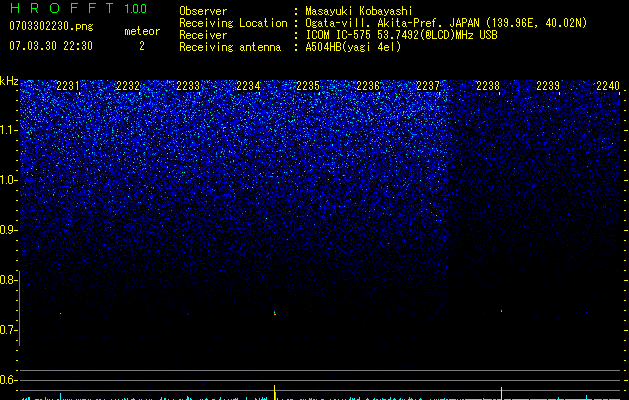
Task: Click the "Receiver" field label
Action: point(203,35)
